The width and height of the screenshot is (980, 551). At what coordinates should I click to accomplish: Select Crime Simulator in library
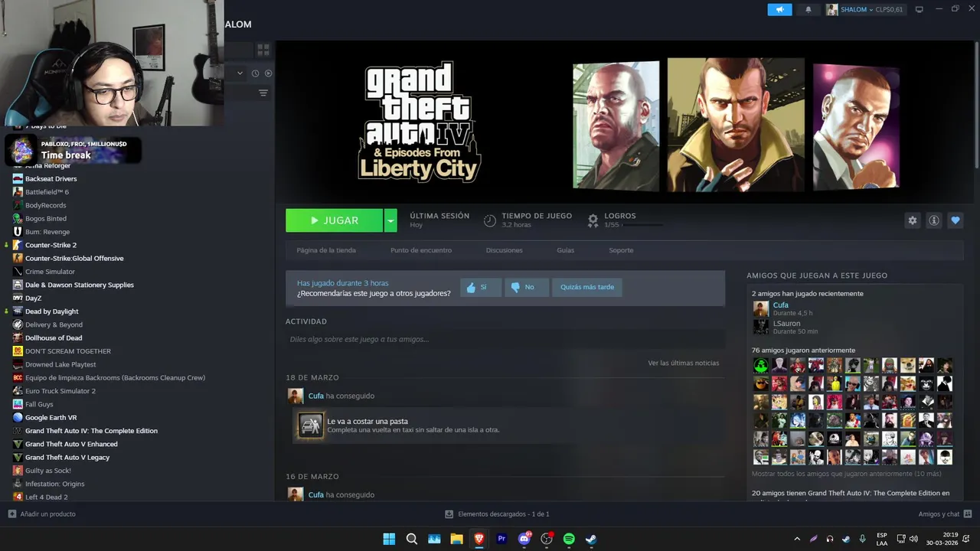click(x=50, y=272)
